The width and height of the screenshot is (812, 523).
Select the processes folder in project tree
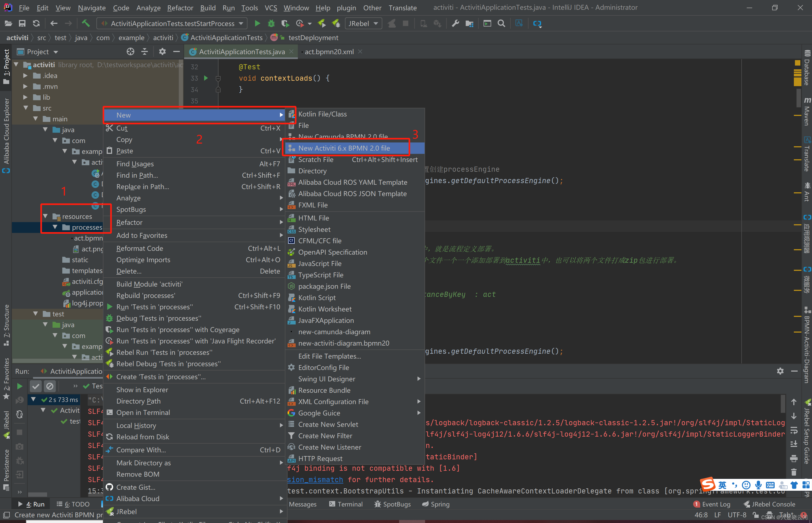coord(87,227)
